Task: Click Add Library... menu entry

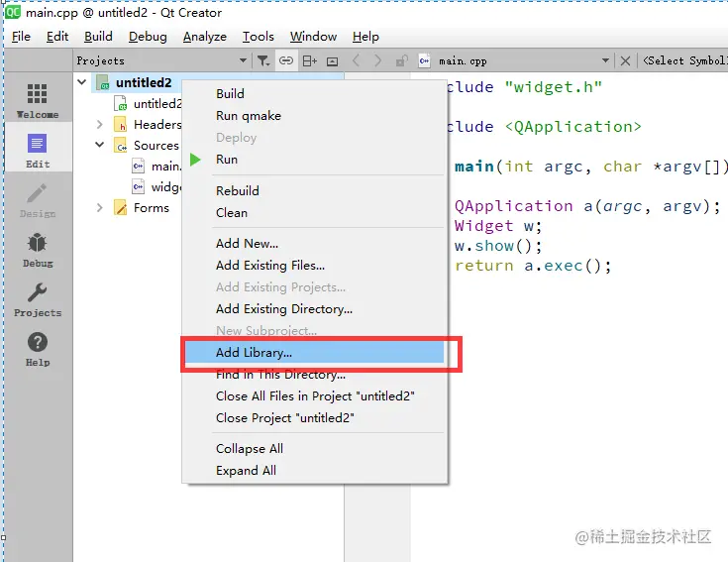Action: (x=314, y=353)
